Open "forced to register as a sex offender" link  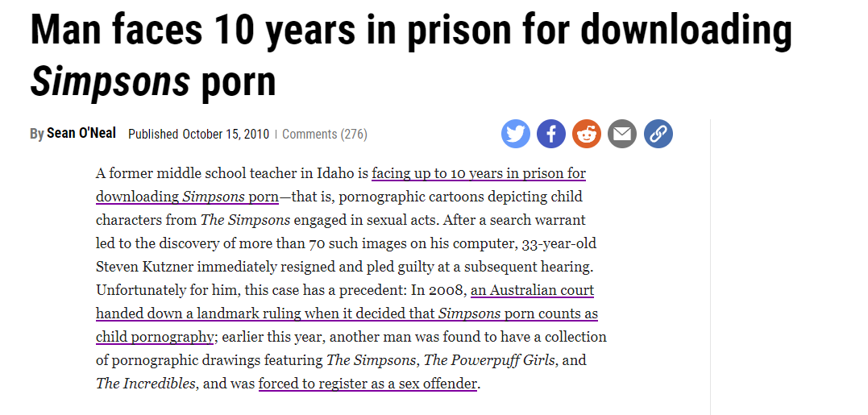(368, 383)
